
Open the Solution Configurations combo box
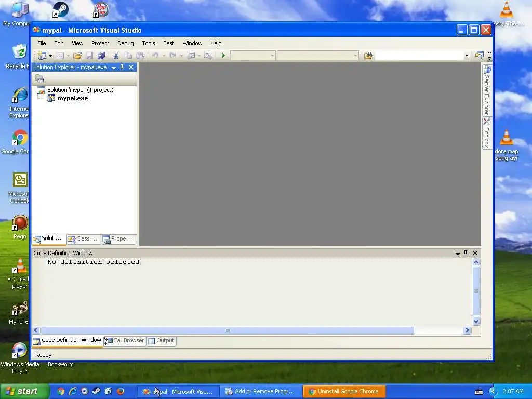tap(253, 56)
